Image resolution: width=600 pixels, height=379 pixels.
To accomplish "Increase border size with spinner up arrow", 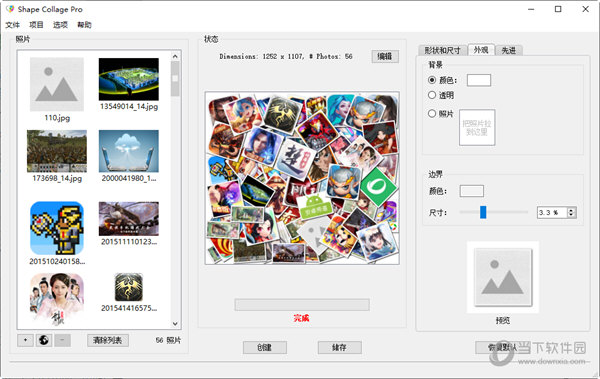I will [571, 210].
